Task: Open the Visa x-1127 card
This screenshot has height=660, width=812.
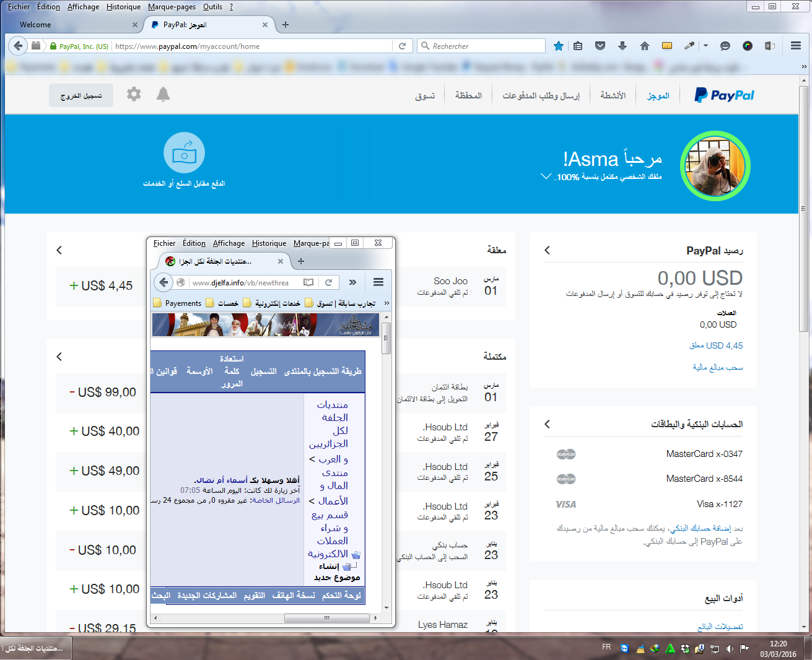Action: [719, 504]
